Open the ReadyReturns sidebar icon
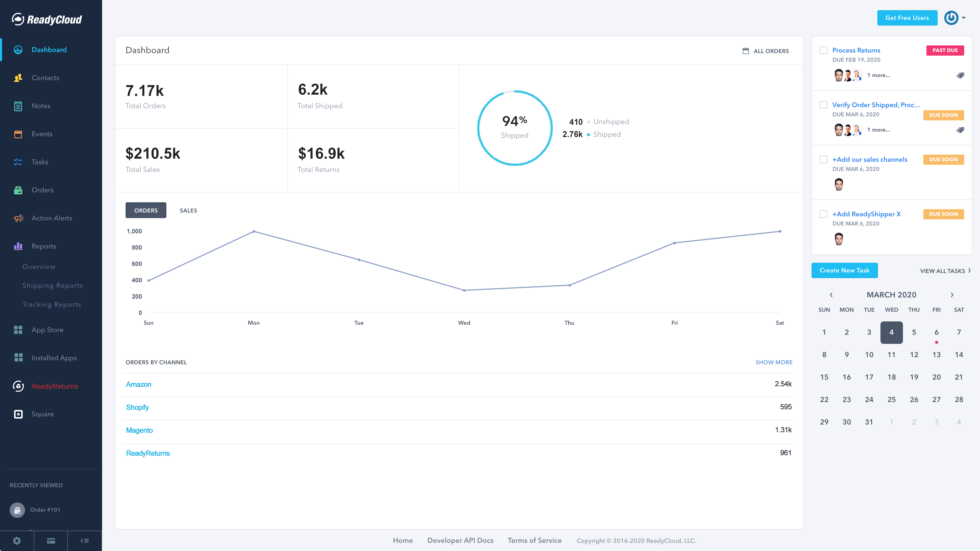The image size is (980, 551). coord(18,386)
